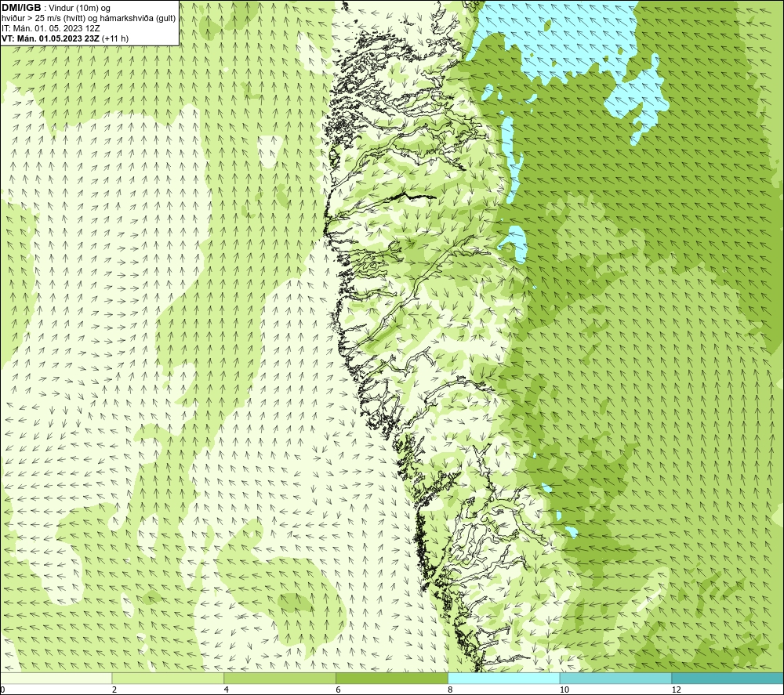Click the DMI/IGB title in the legend box
This screenshot has width=784, height=695.
pyautogui.click(x=21, y=8)
